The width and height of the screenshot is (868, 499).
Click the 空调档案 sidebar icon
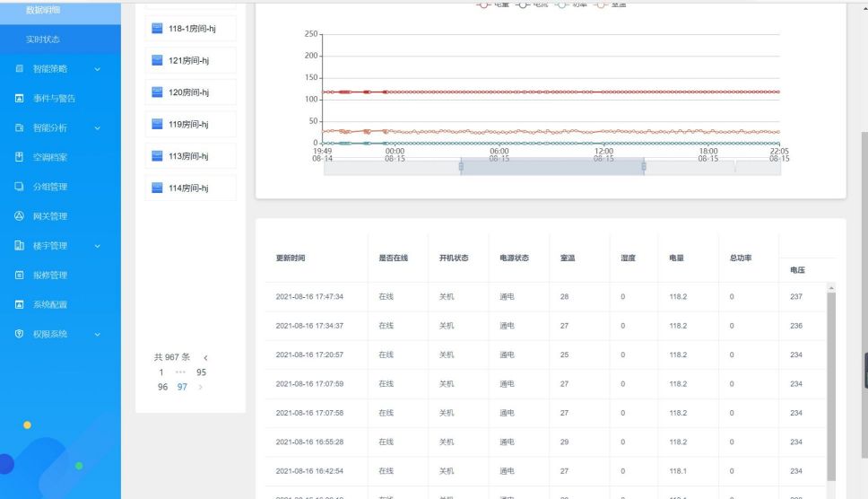[19, 157]
